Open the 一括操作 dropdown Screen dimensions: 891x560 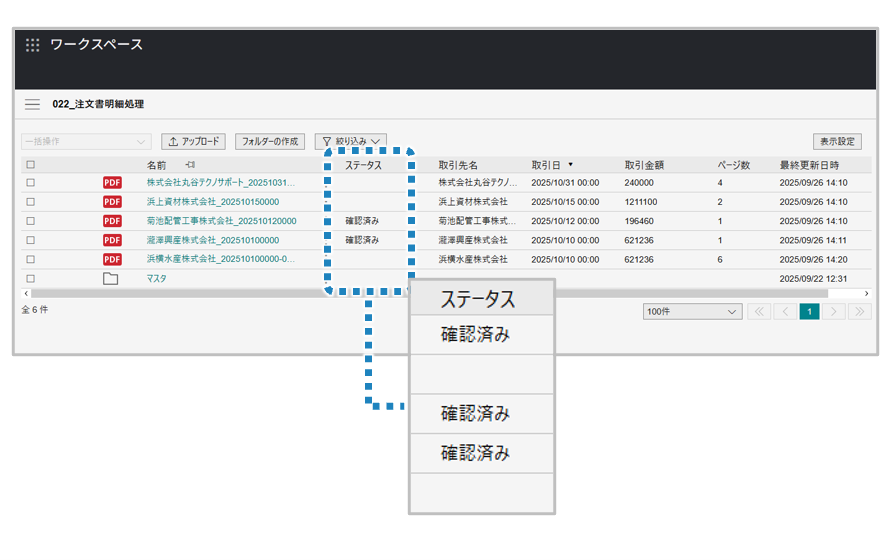[86, 142]
